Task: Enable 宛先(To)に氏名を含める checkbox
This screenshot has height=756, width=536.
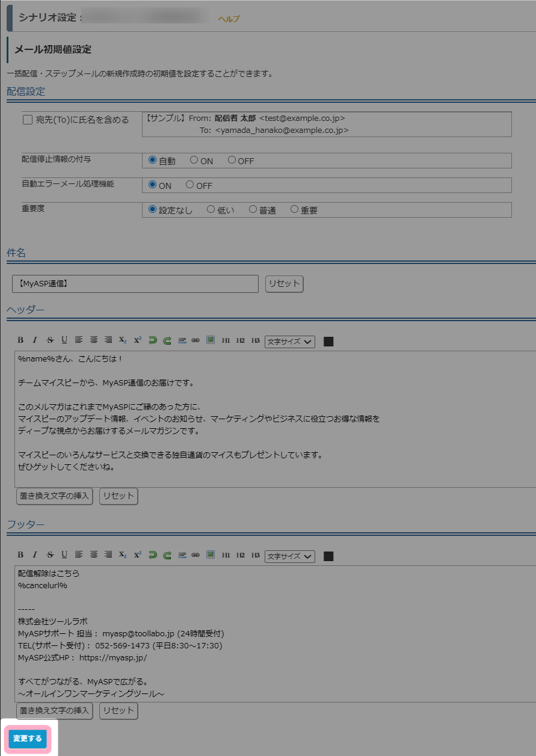Action: pyautogui.click(x=28, y=120)
